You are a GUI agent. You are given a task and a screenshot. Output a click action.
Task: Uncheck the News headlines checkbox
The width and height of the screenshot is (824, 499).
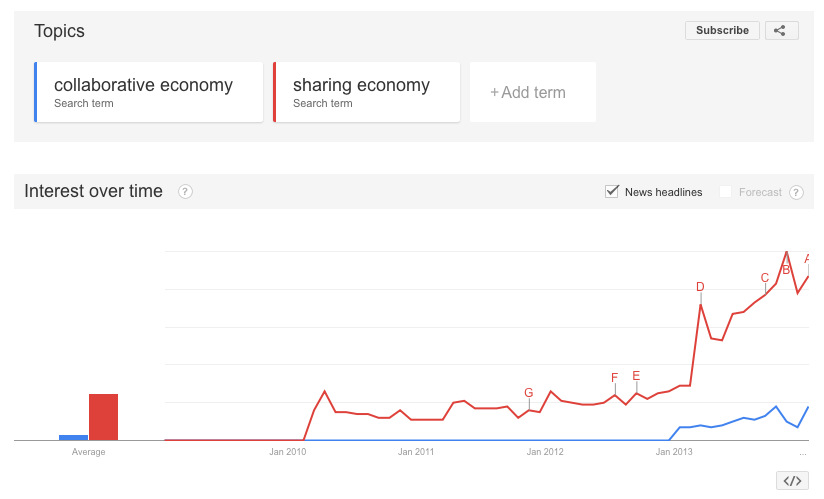point(612,192)
